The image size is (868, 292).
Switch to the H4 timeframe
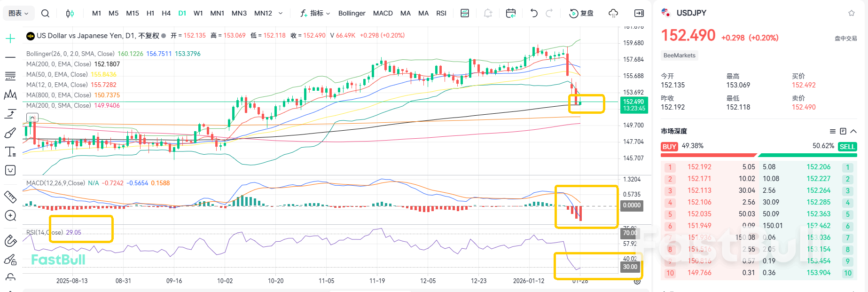[166, 13]
